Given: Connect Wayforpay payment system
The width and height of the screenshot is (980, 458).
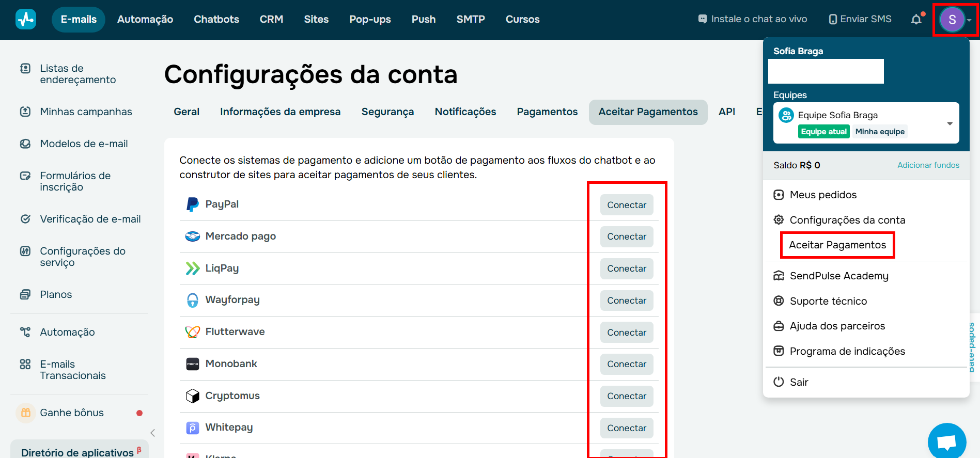Looking at the screenshot, I should (627, 301).
